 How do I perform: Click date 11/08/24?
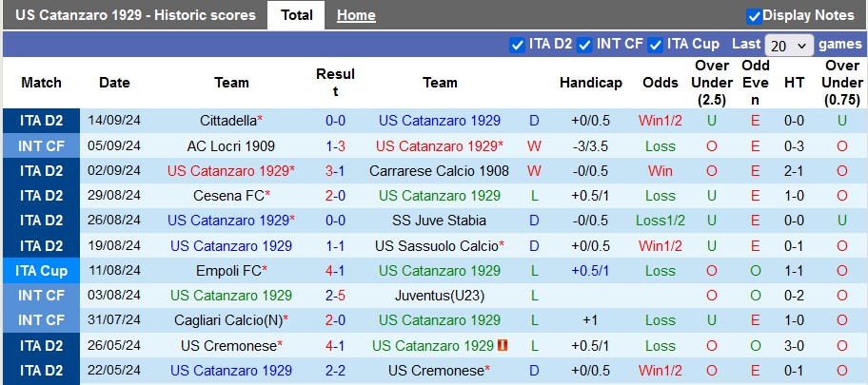[114, 271]
